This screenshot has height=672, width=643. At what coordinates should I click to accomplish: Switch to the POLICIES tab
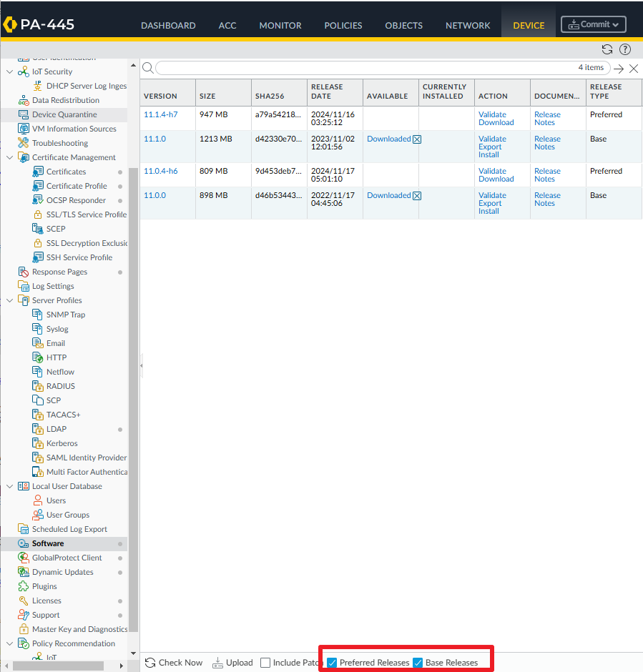click(343, 25)
